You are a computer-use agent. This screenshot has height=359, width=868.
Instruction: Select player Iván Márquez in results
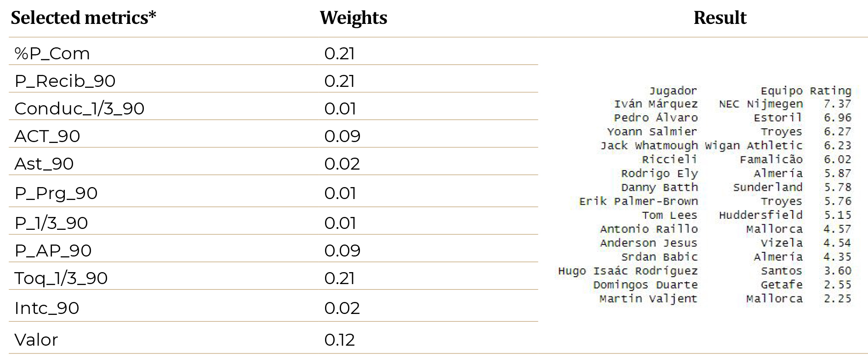click(656, 104)
